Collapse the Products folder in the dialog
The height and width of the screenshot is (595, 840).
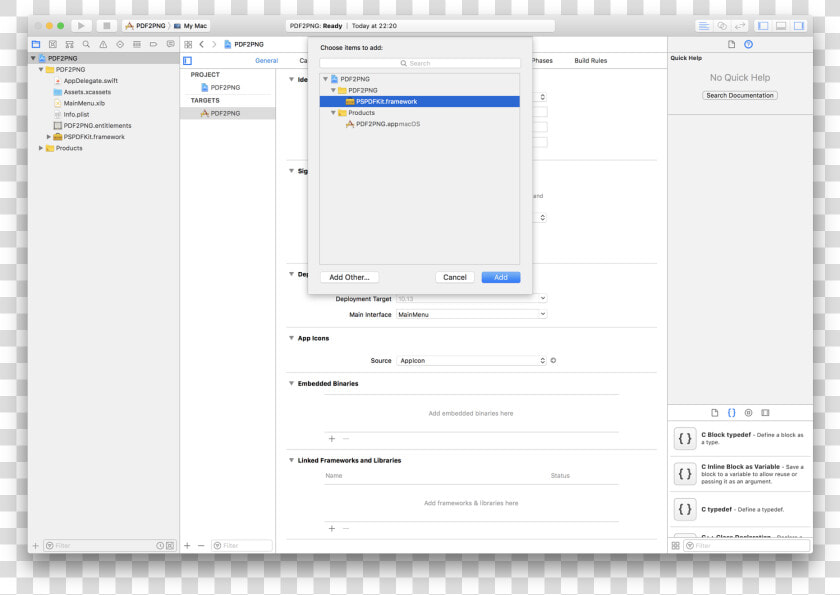tap(333, 112)
